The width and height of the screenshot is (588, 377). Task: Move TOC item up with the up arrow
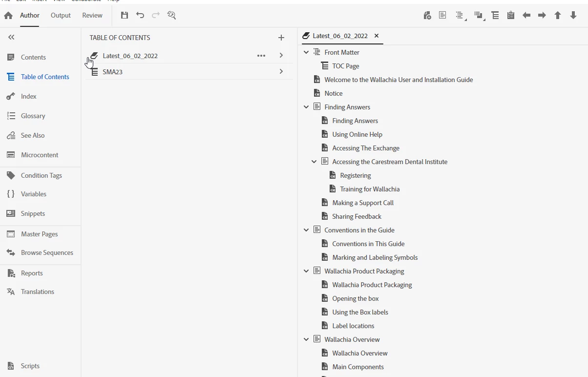(x=558, y=16)
